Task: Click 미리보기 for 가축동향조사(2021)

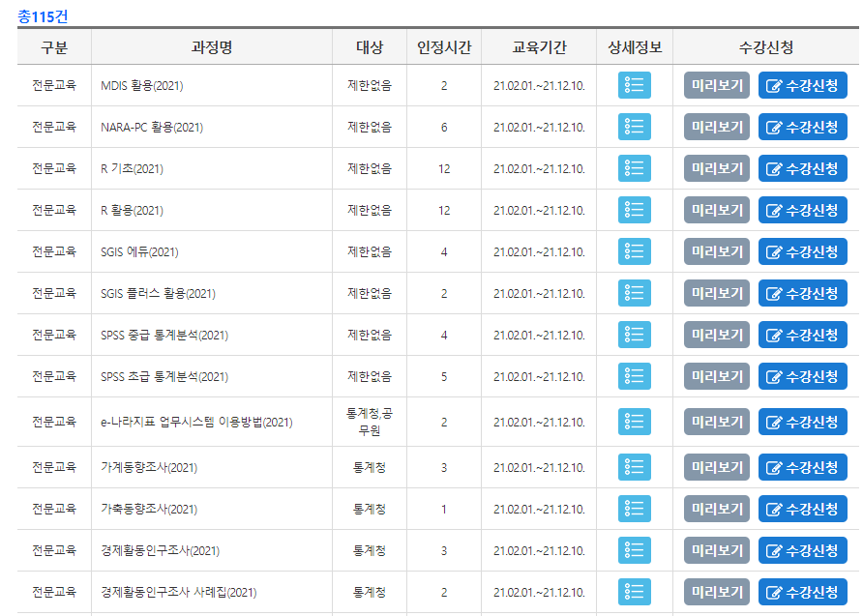Action: [717, 509]
